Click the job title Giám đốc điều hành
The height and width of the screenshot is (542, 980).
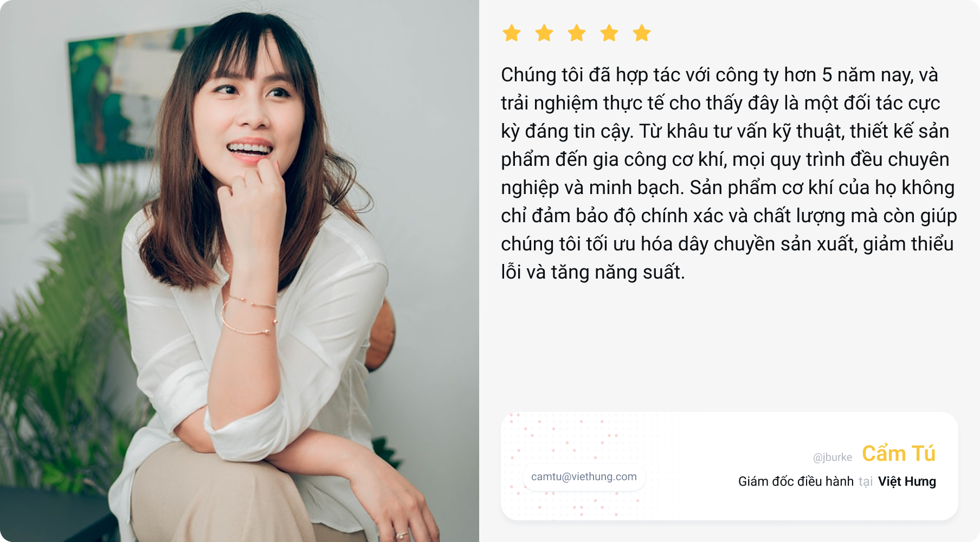[x=796, y=481]
